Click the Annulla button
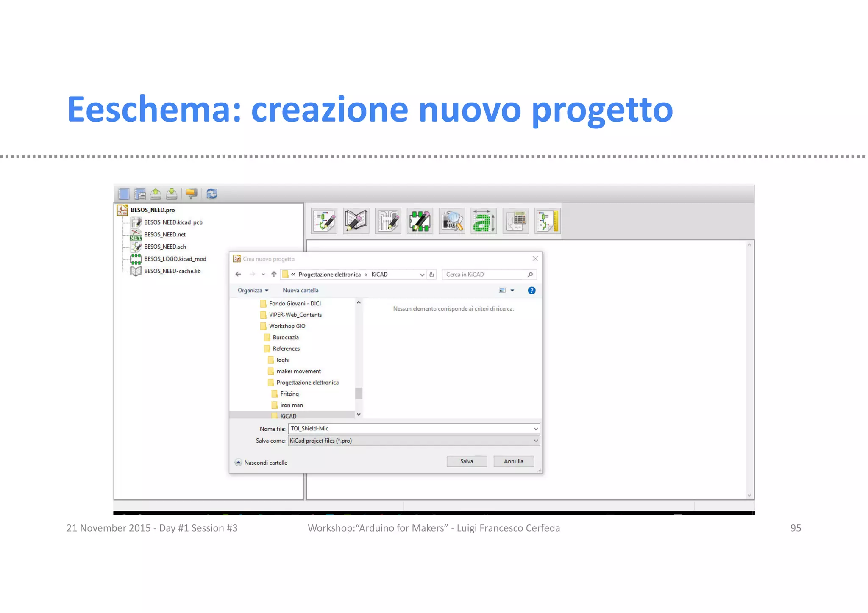Viewport: 868px width, 613px height. point(514,462)
